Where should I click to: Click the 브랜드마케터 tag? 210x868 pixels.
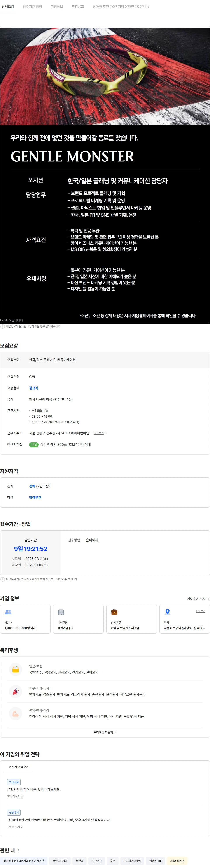tap(60, 861)
